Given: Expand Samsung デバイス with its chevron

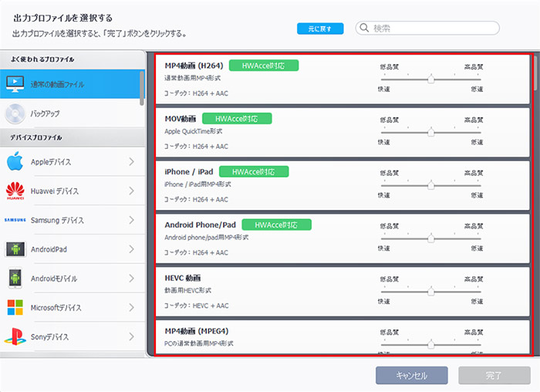Looking at the screenshot, I should pos(132,220).
